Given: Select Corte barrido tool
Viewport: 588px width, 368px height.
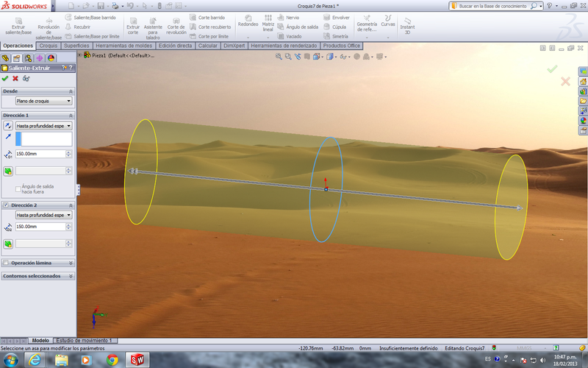Looking at the screenshot, I should [x=207, y=17].
